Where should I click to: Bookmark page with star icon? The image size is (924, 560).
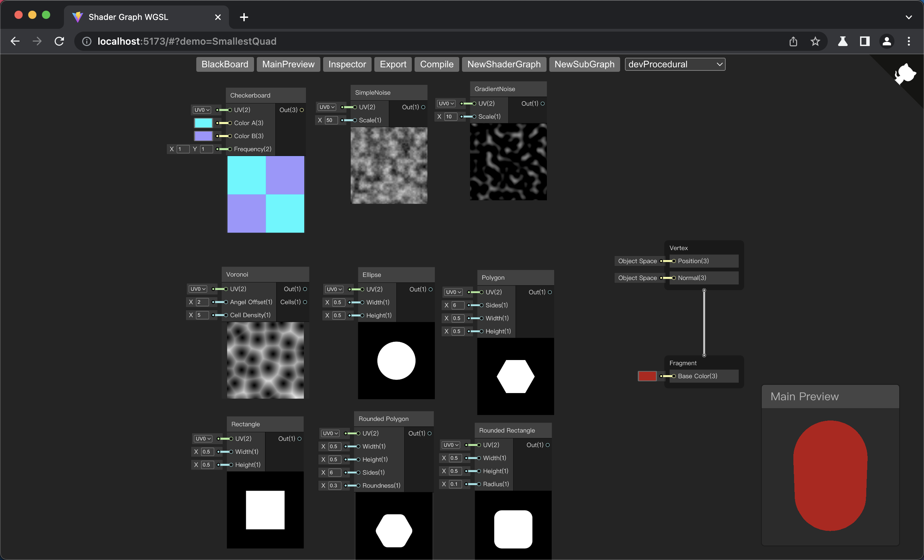pos(815,41)
